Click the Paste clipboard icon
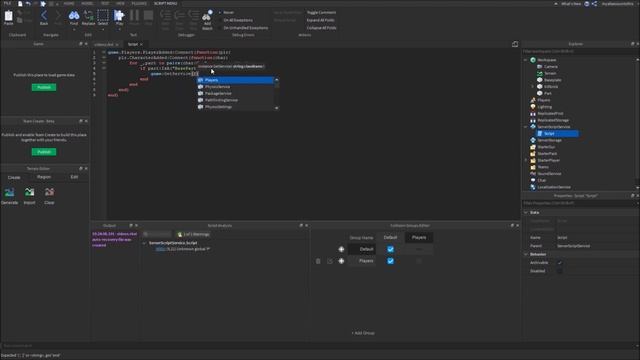This screenshot has width=640, height=360. click(8, 16)
